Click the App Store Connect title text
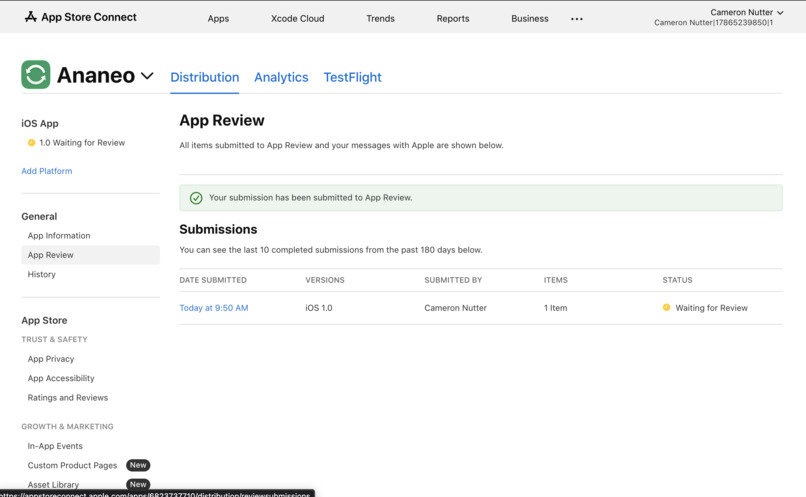Screen dimensions: 806x497 89,17
